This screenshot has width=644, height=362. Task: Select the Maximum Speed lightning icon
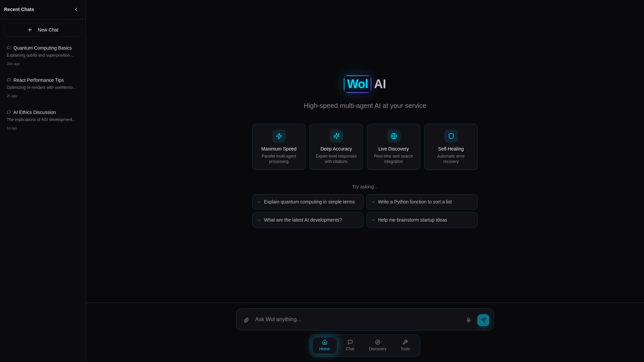coord(279,136)
